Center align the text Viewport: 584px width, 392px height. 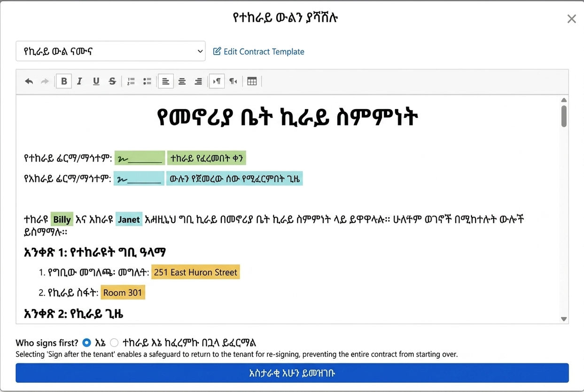182,81
